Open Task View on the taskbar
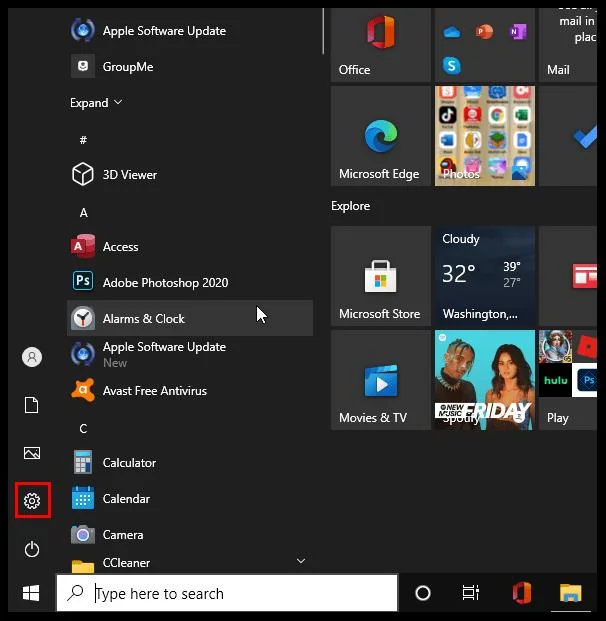 471,593
